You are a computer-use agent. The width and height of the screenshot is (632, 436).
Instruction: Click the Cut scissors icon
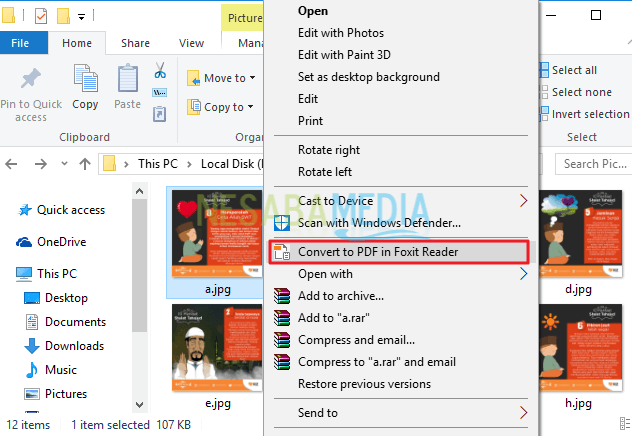click(x=159, y=71)
